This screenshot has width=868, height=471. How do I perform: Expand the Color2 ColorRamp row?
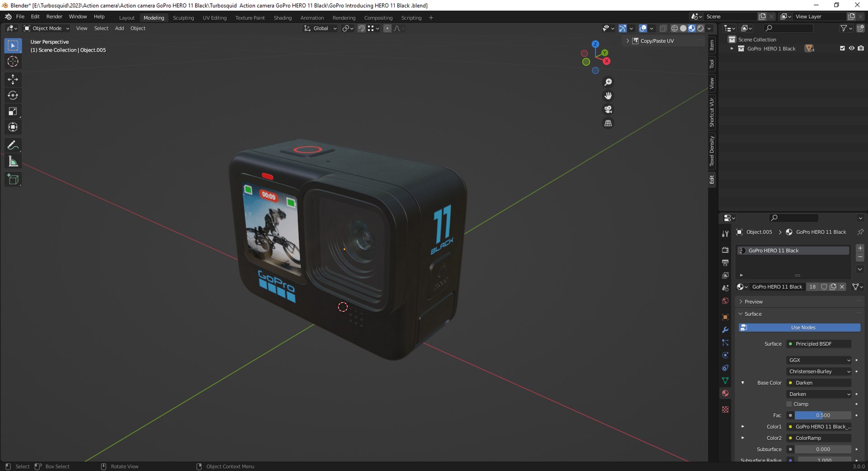tap(743, 438)
